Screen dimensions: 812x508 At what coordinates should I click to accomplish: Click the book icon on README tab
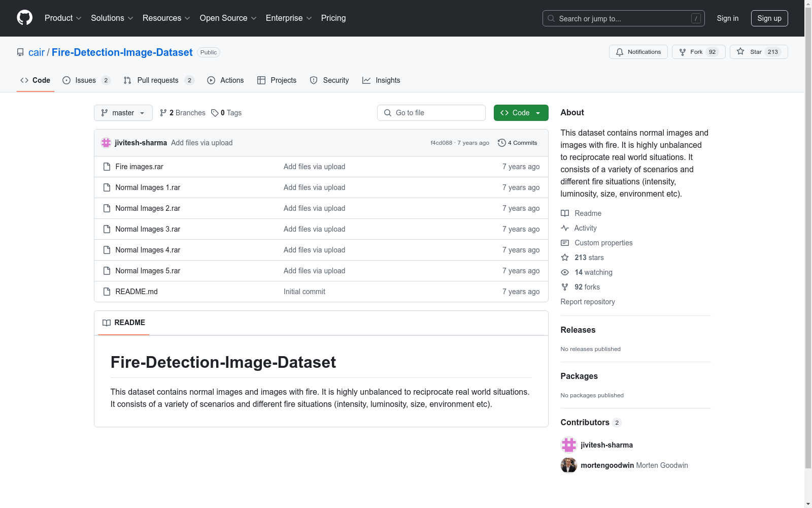pyautogui.click(x=107, y=323)
